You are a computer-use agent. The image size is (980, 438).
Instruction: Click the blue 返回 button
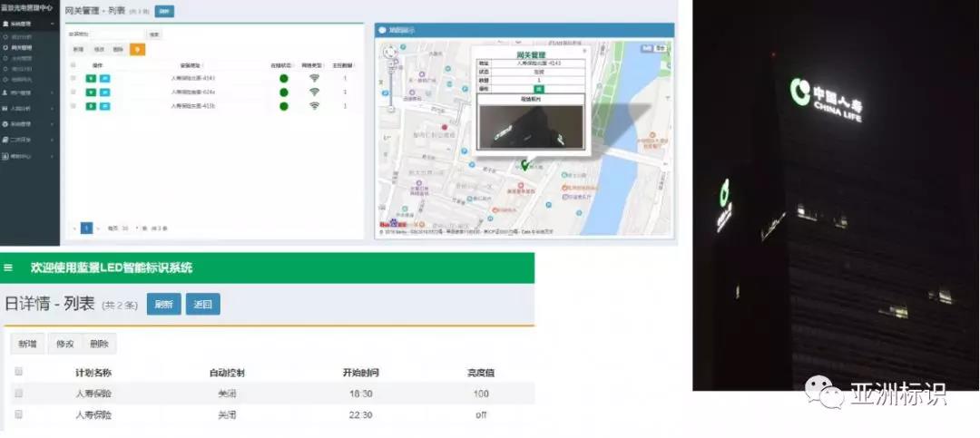[x=203, y=305]
